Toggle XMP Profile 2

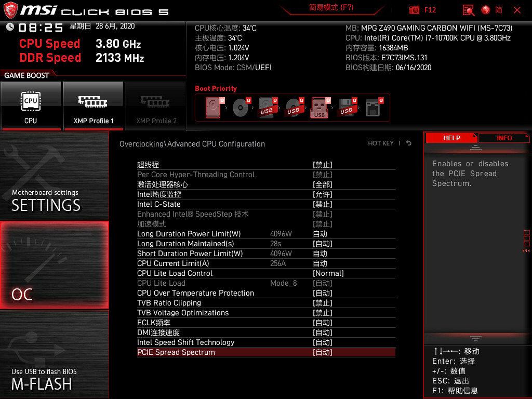coord(156,106)
